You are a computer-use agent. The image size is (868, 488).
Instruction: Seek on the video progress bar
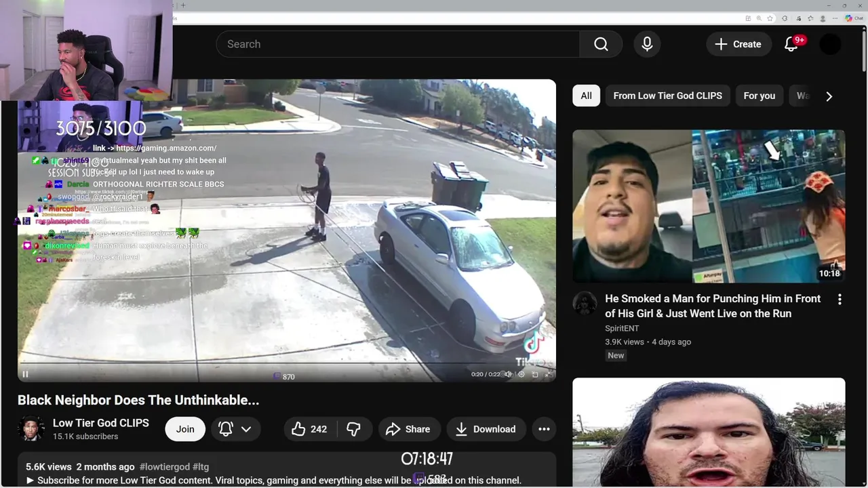pos(286,363)
